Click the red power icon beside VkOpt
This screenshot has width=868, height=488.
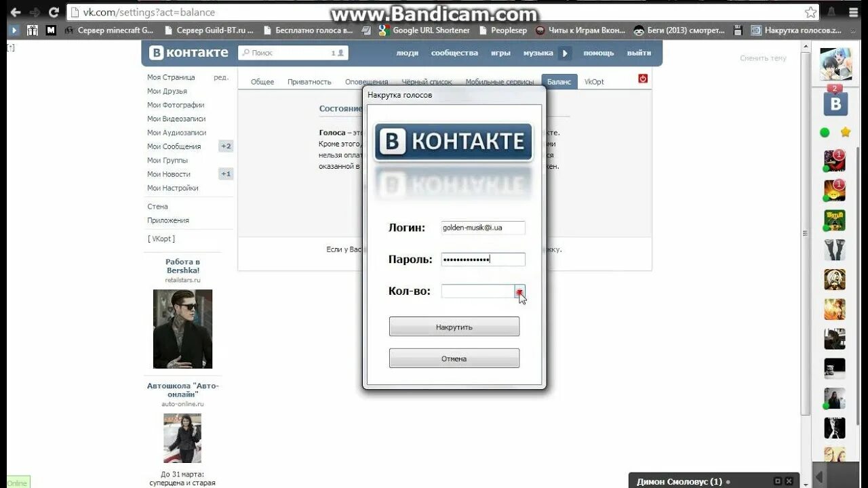[643, 79]
